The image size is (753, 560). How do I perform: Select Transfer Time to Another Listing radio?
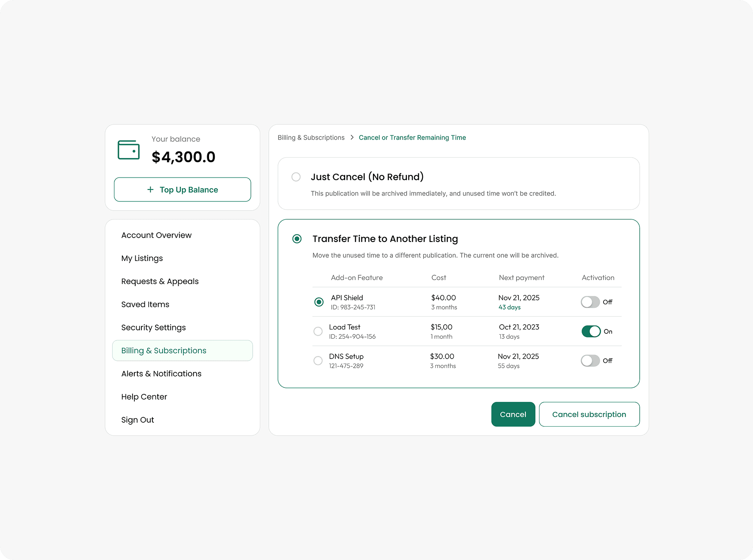[297, 239]
